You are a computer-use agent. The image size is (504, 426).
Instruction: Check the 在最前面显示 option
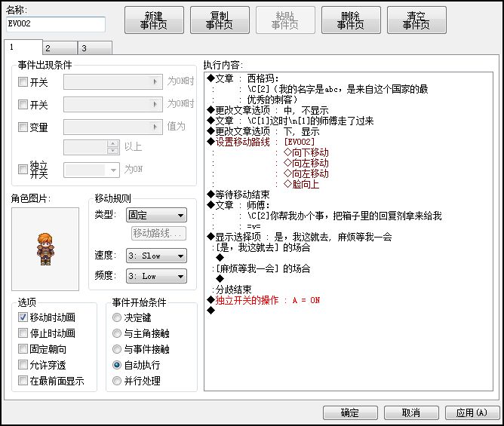[23, 381]
